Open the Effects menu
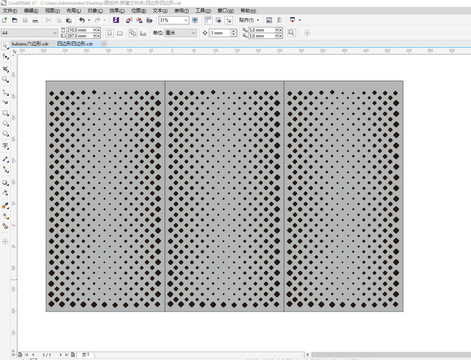471x360 pixels. (x=117, y=11)
